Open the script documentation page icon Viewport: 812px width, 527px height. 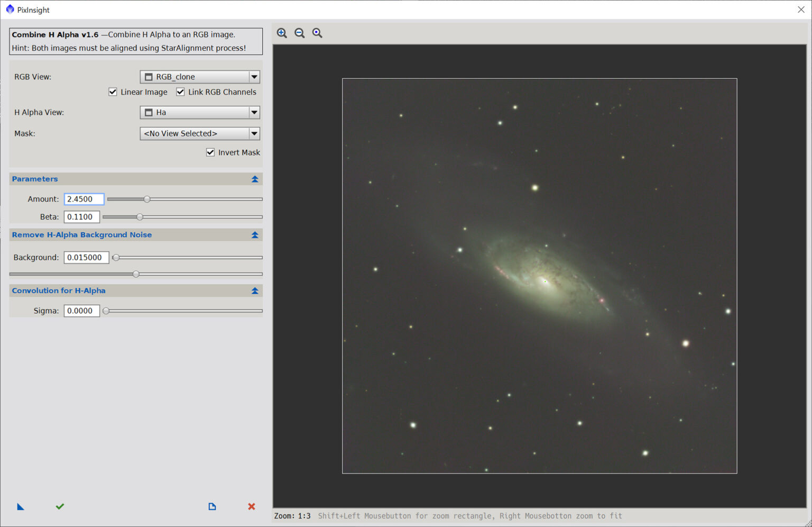212,506
